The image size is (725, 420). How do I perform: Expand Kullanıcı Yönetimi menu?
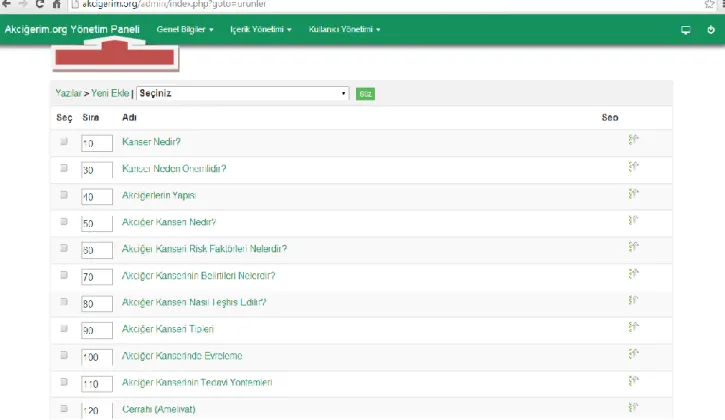point(344,30)
